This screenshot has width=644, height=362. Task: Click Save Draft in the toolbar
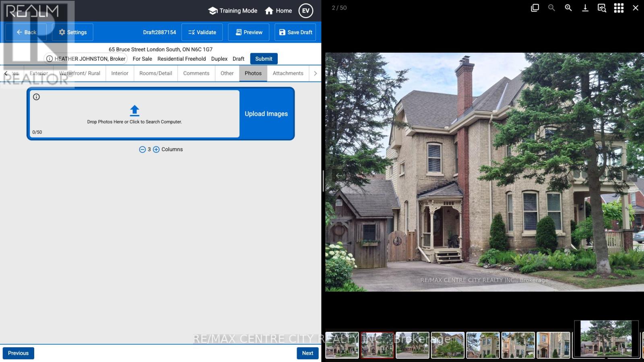(295, 32)
